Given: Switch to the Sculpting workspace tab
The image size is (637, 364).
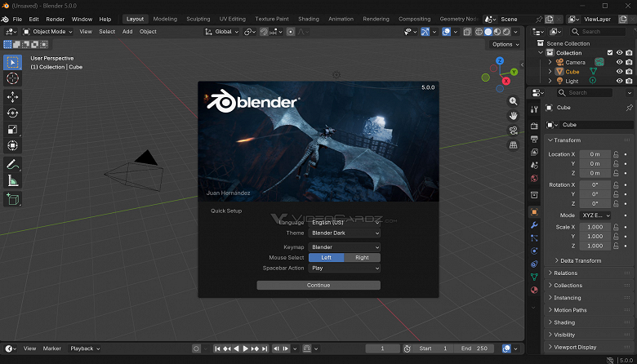Looking at the screenshot, I should click(198, 19).
